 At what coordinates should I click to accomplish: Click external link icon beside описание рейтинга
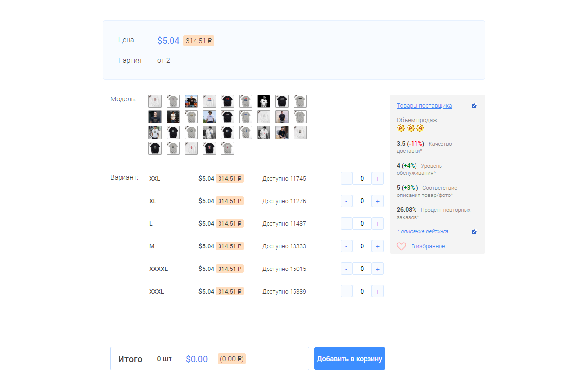475,231
